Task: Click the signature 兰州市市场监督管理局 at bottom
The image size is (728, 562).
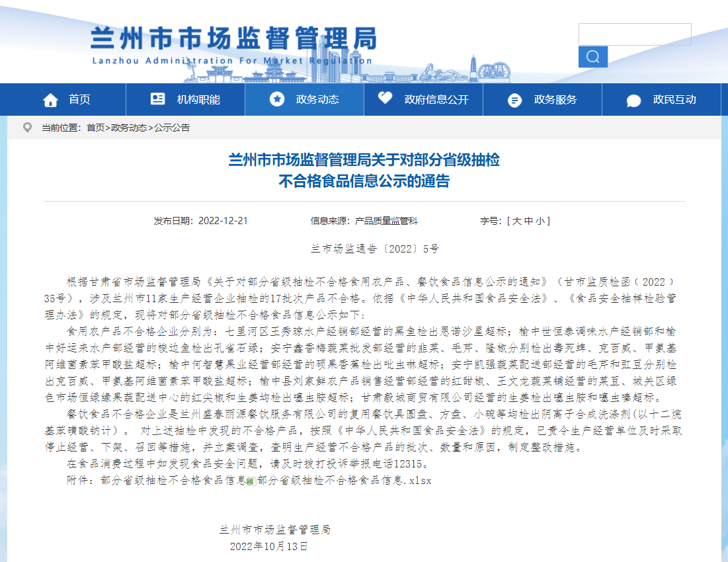Action: (275, 530)
